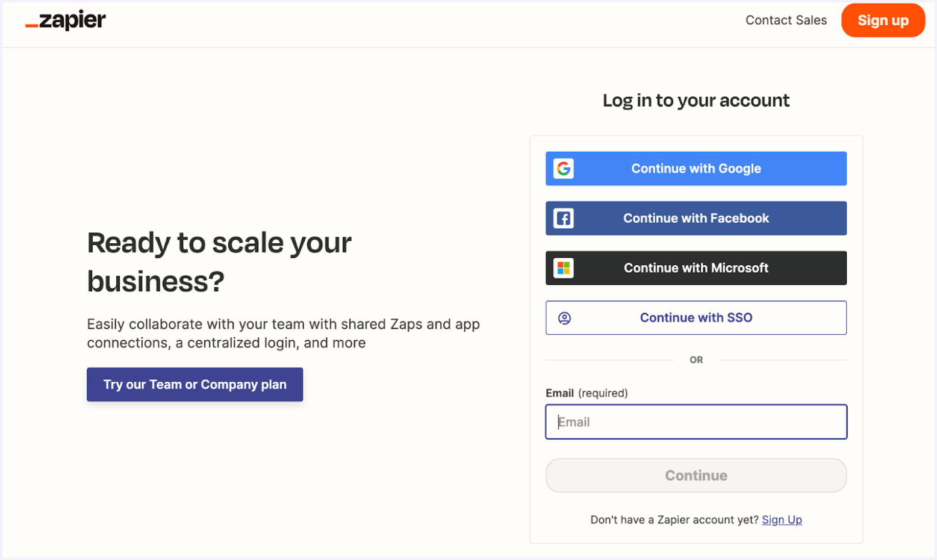Try the Team or Company plan
The image size is (937, 560).
(195, 384)
